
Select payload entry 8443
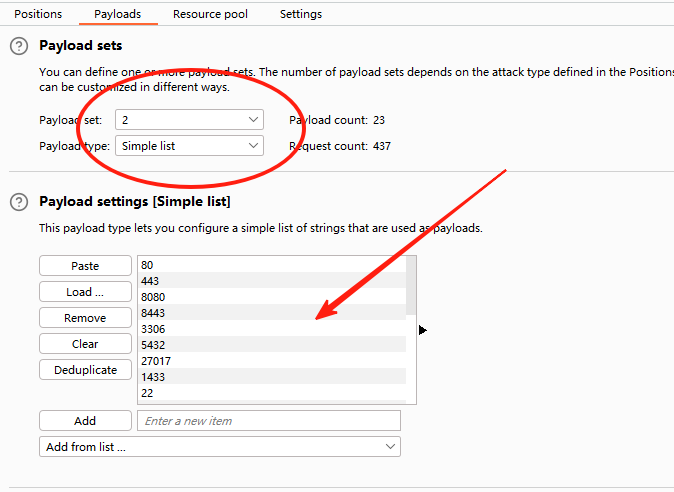(272, 313)
